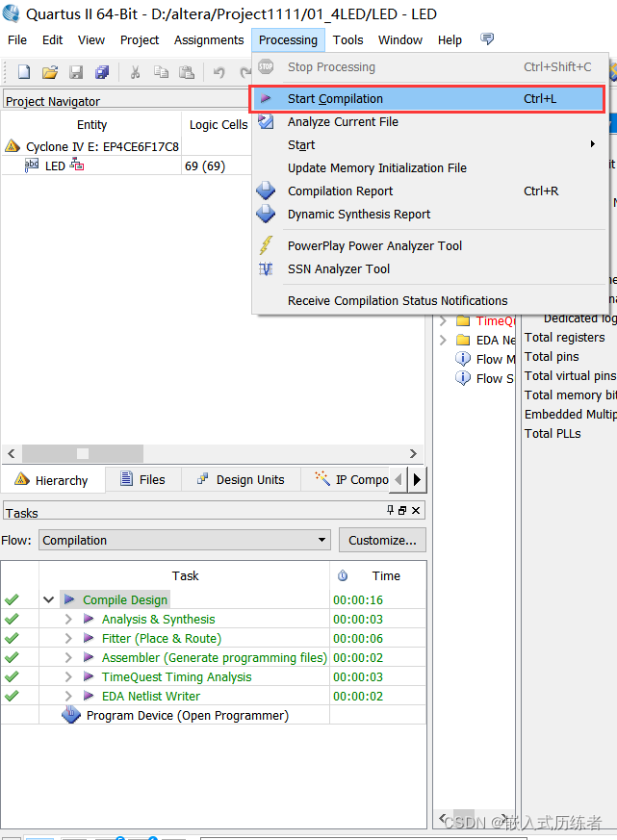Click the New file toolbar icon

click(x=24, y=72)
